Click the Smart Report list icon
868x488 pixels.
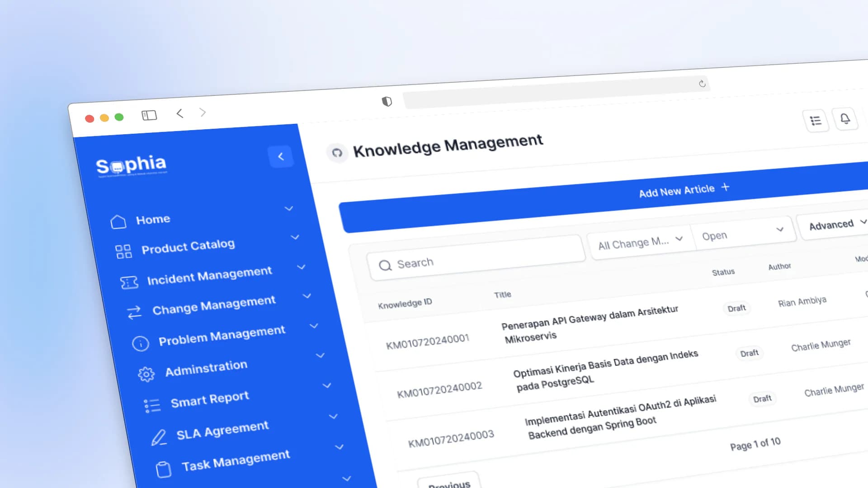pyautogui.click(x=152, y=405)
